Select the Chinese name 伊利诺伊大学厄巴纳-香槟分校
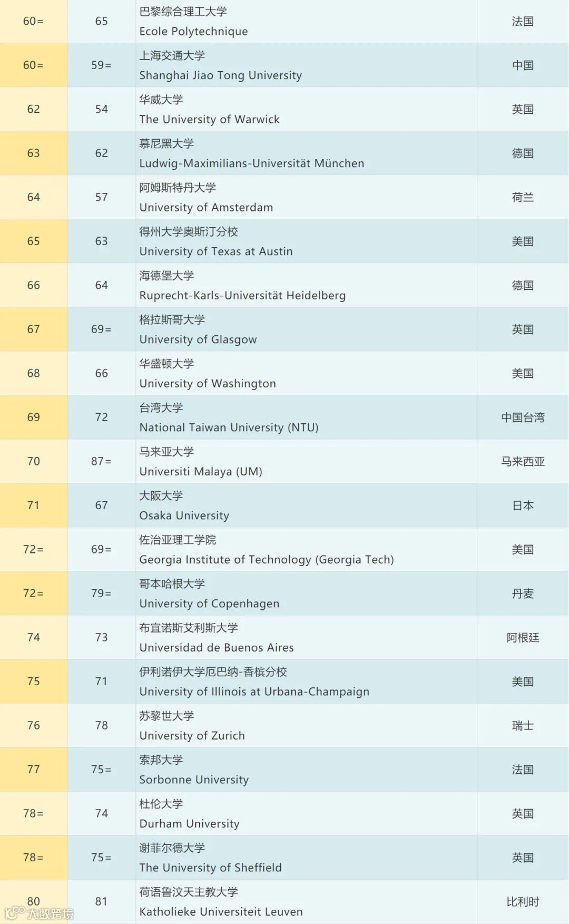Image resolution: width=569 pixels, height=924 pixels. coord(213,672)
